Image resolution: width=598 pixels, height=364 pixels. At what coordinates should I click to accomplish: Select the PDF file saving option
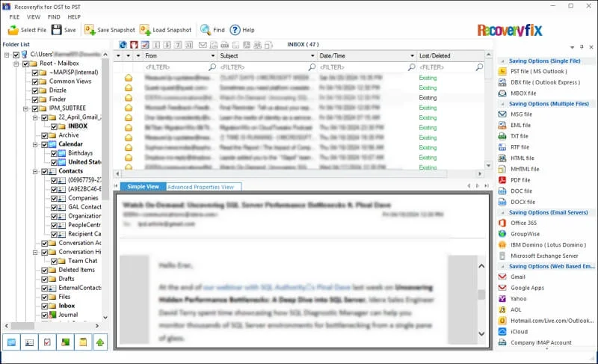tap(520, 180)
